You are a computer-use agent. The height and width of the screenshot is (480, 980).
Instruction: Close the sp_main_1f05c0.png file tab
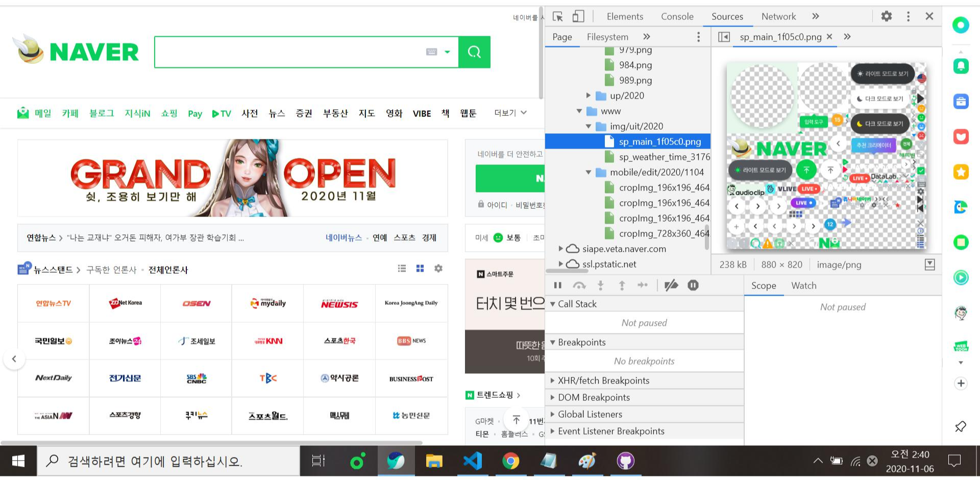pyautogui.click(x=829, y=37)
